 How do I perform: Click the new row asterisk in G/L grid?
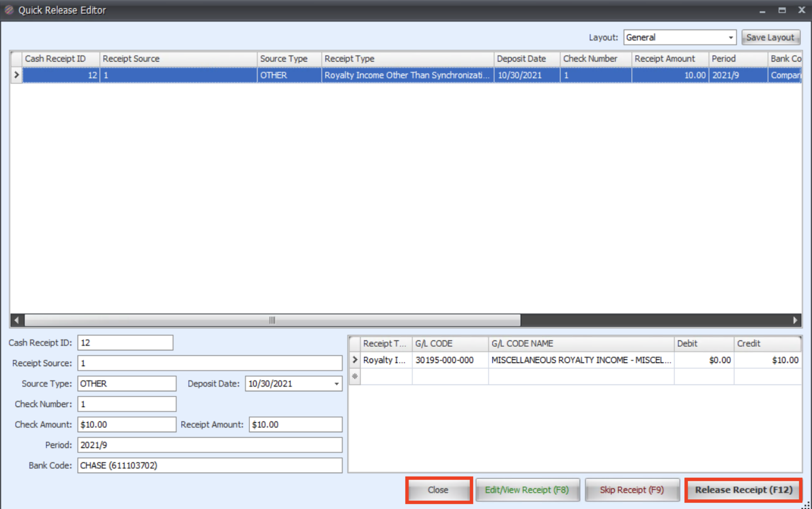pyautogui.click(x=354, y=376)
